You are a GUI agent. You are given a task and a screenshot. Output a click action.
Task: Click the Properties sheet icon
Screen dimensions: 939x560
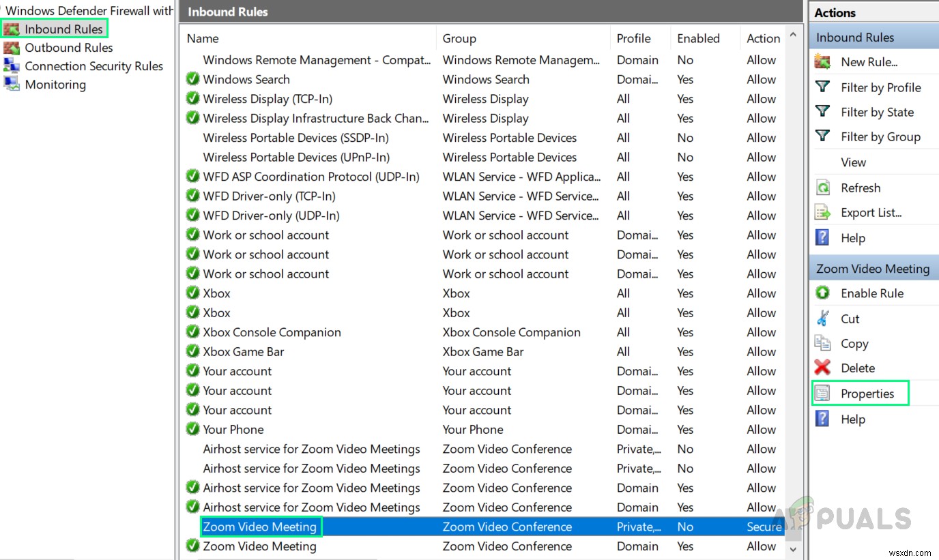coord(823,394)
